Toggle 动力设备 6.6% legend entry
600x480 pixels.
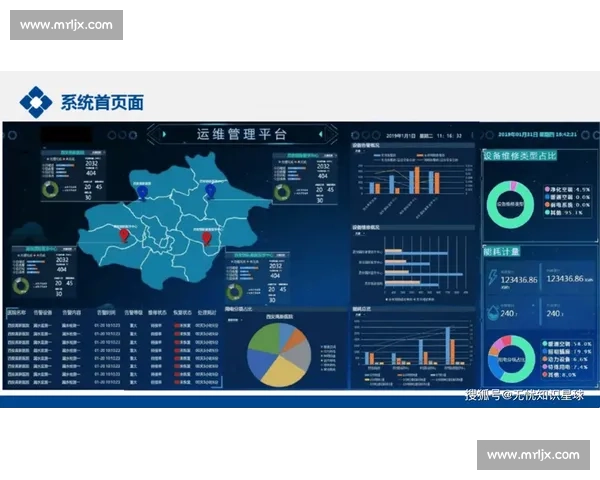click(x=565, y=359)
